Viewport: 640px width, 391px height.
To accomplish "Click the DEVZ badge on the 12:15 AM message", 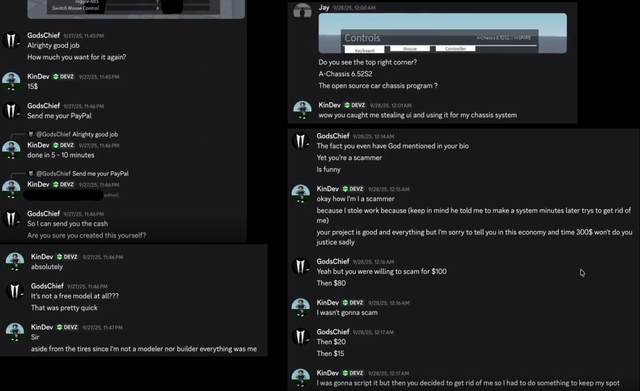I will coord(353,189).
